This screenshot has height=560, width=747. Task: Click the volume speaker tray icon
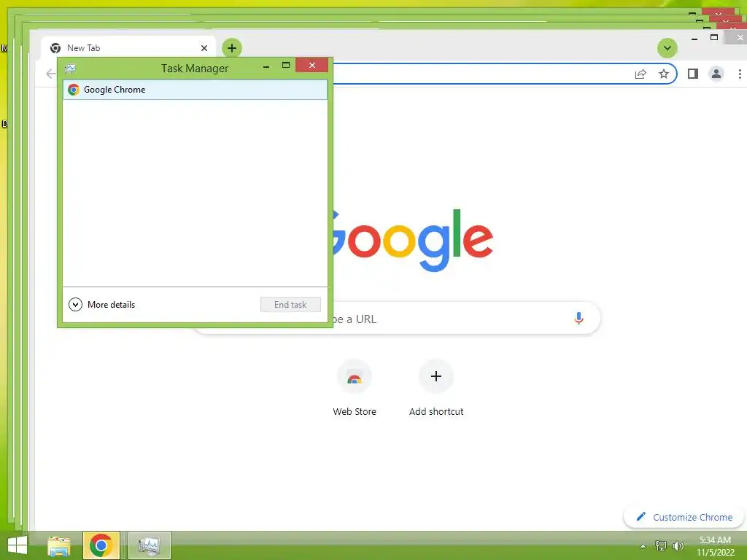tap(678, 546)
